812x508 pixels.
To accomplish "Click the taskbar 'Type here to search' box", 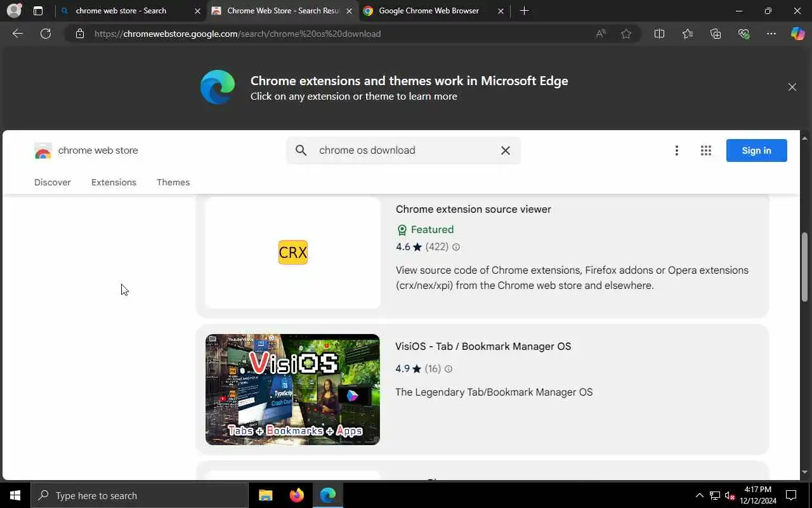I will click(x=140, y=495).
